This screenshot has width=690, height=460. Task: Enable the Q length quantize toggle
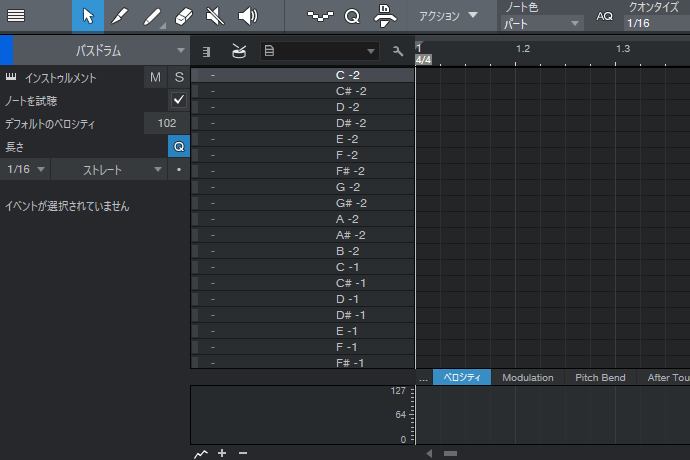[179, 146]
